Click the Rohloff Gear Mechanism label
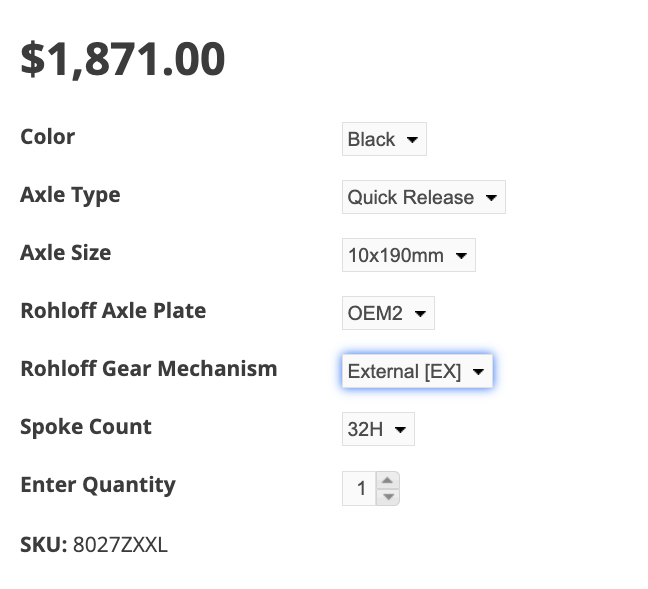The width and height of the screenshot is (648, 589). 148,369
